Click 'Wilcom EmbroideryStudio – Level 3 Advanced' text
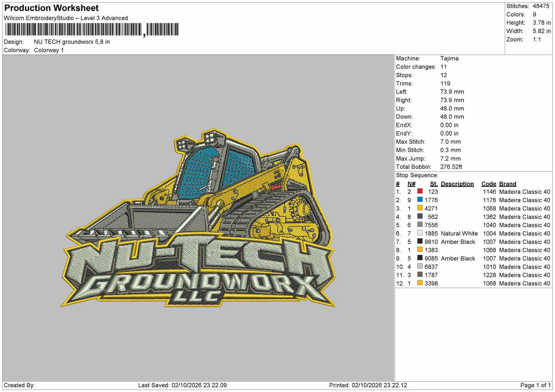Screen dimensions: 555x392 pyautogui.click(x=66, y=18)
